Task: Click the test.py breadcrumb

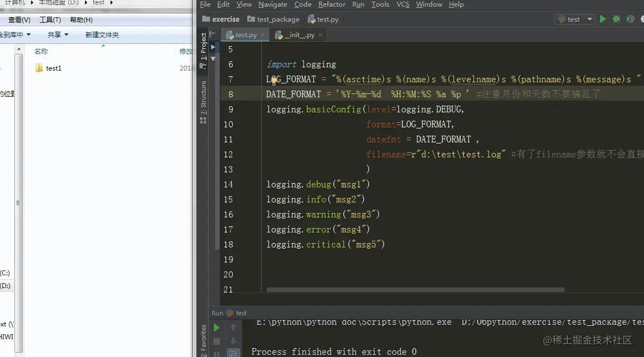Action: click(x=323, y=19)
